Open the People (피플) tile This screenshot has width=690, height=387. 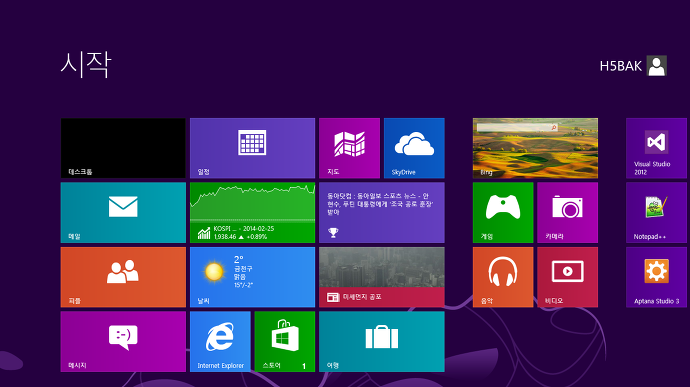(123, 277)
